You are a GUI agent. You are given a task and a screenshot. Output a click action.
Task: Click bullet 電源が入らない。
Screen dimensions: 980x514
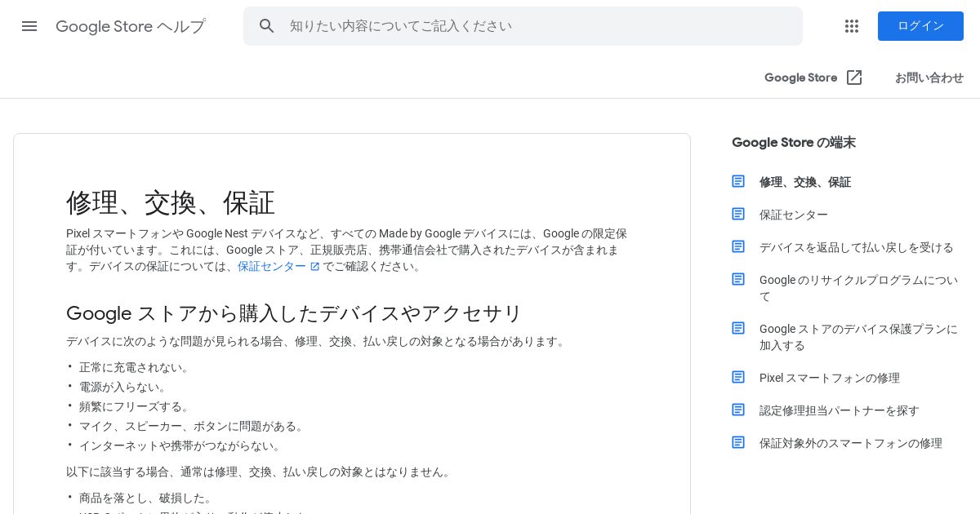[x=123, y=388]
